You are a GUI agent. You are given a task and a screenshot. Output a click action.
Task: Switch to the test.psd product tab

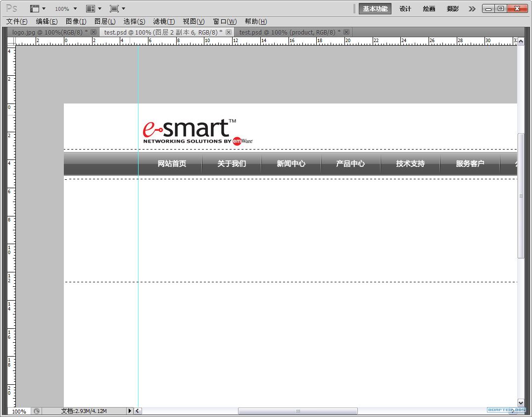(x=290, y=32)
